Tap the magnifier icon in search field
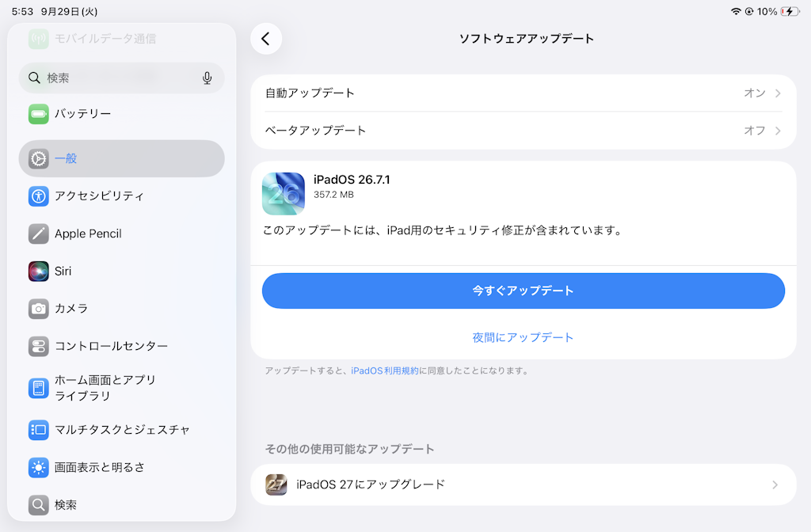This screenshot has width=811, height=532. click(34, 78)
